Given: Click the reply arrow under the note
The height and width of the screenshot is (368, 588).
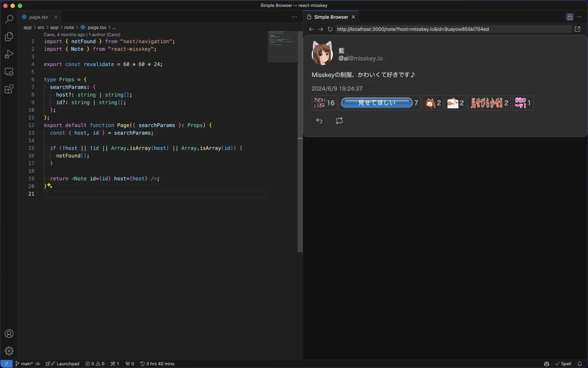Looking at the screenshot, I should point(319,121).
